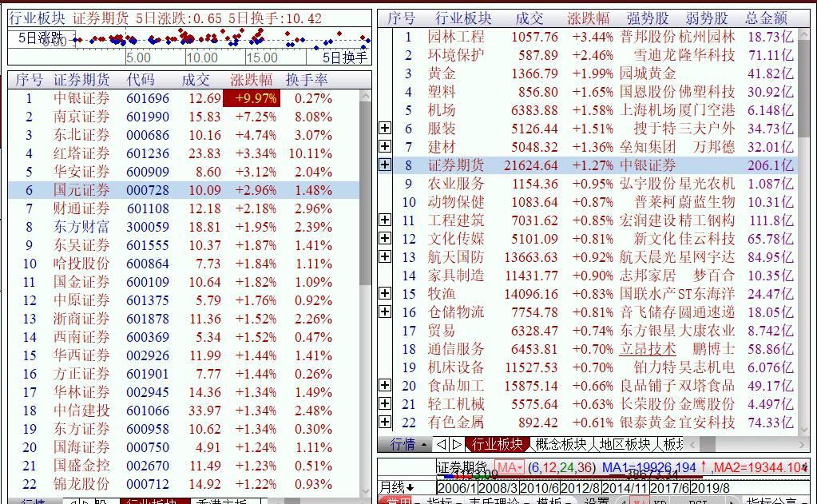817x504 pixels.
Task: Sort left table by 换手率 header
Action: click(x=307, y=80)
